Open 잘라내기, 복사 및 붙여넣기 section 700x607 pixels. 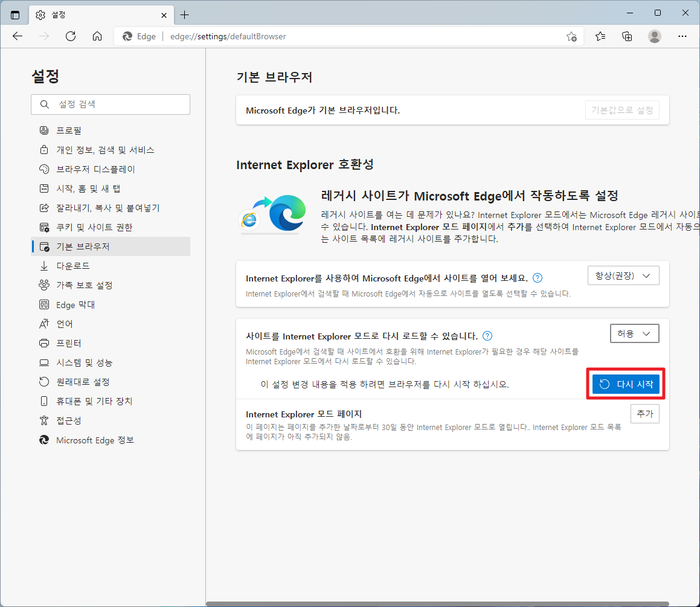[x=111, y=208]
